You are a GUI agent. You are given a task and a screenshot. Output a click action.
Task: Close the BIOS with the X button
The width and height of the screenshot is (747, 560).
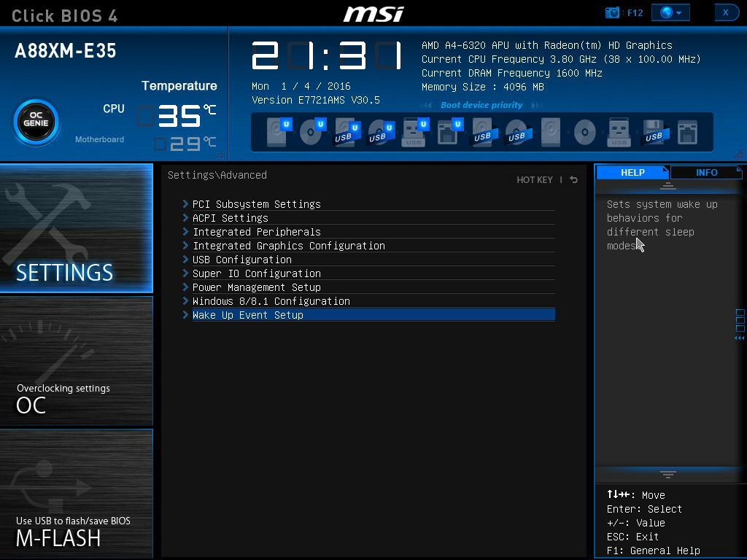point(726,12)
